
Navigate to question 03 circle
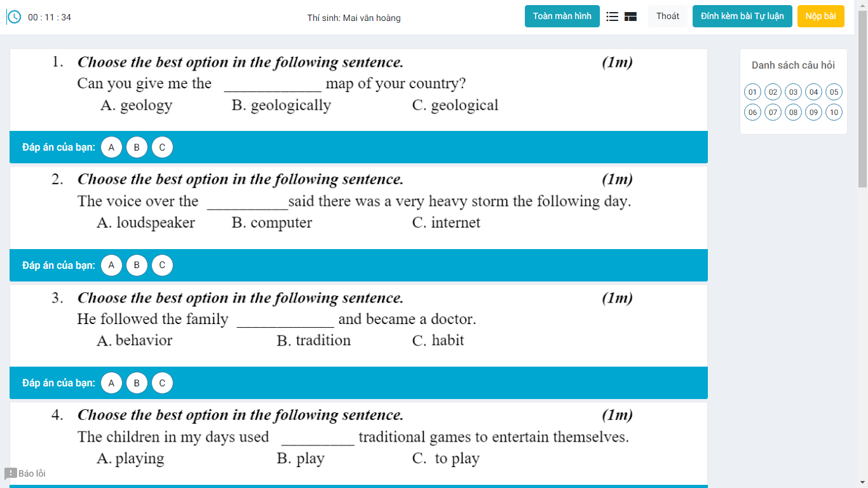coord(793,92)
